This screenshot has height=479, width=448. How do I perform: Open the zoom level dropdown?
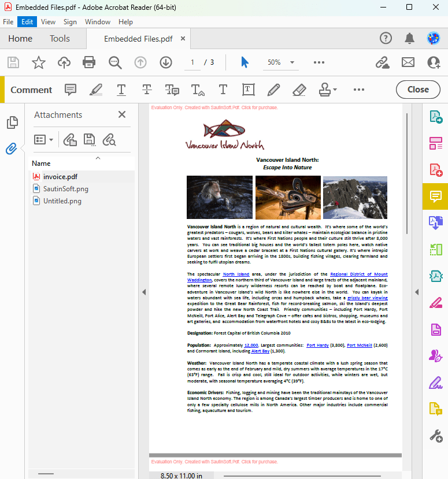coord(292,62)
